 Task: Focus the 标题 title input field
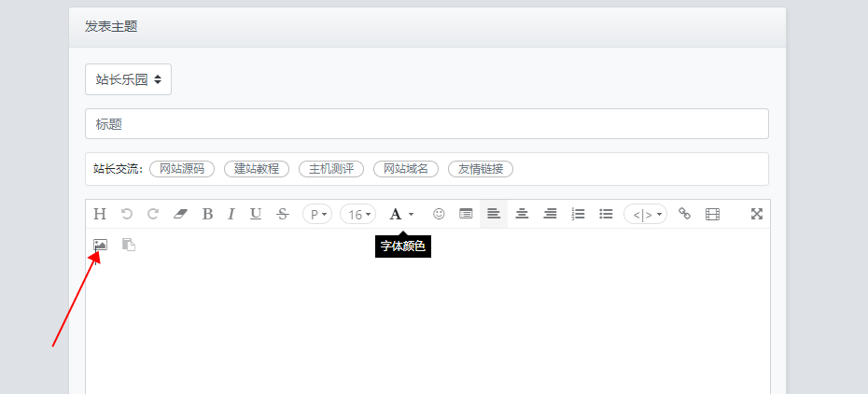click(x=427, y=124)
